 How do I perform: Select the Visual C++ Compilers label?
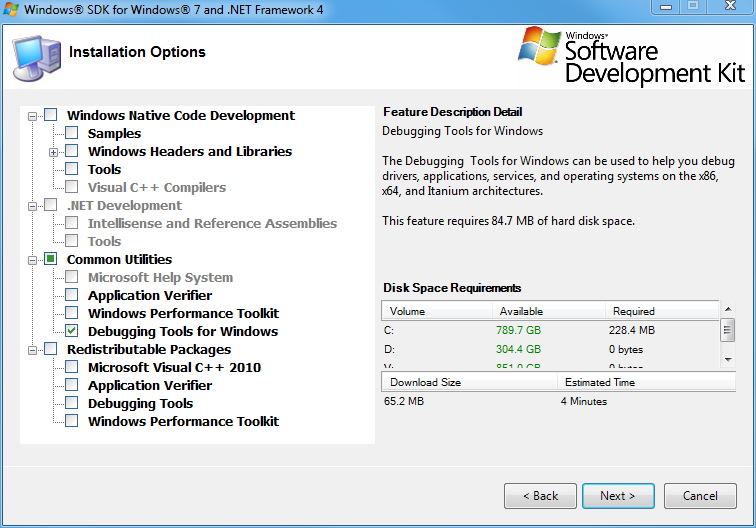click(157, 187)
